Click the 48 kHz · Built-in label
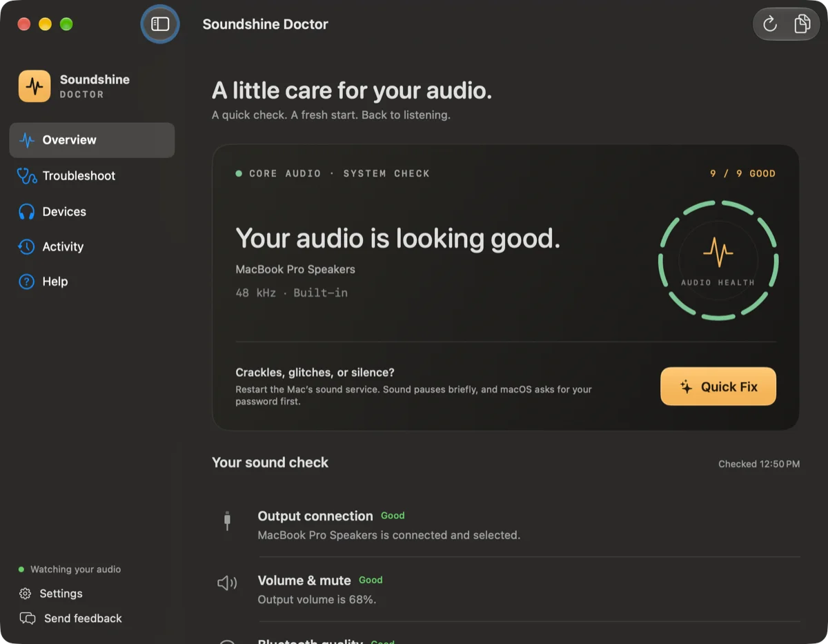Viewport: 828px width, 644px height. pyautogui.click(x=292, y=293)
